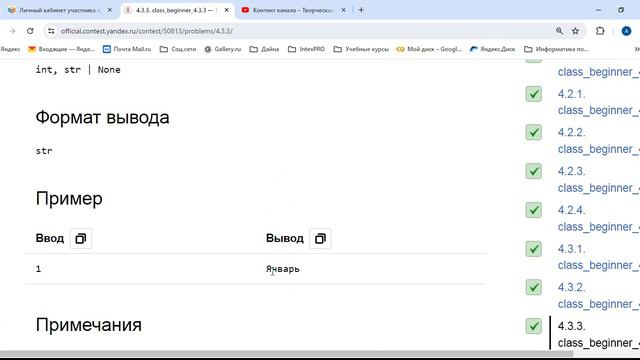Bookmark this page with the star icon
Viewport: 640px width, 360px height.
pos(576,31)
